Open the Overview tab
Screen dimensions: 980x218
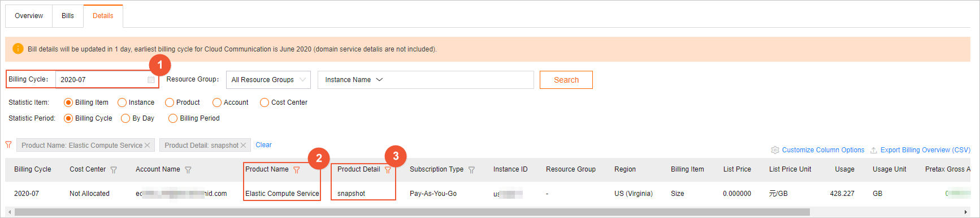point(29,16)
